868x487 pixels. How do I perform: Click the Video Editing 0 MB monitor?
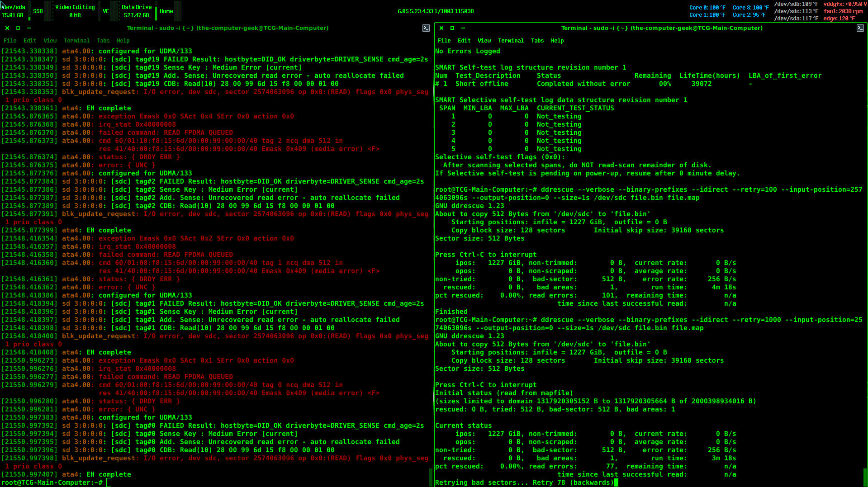pyautogui.click(x=75, y=11)
